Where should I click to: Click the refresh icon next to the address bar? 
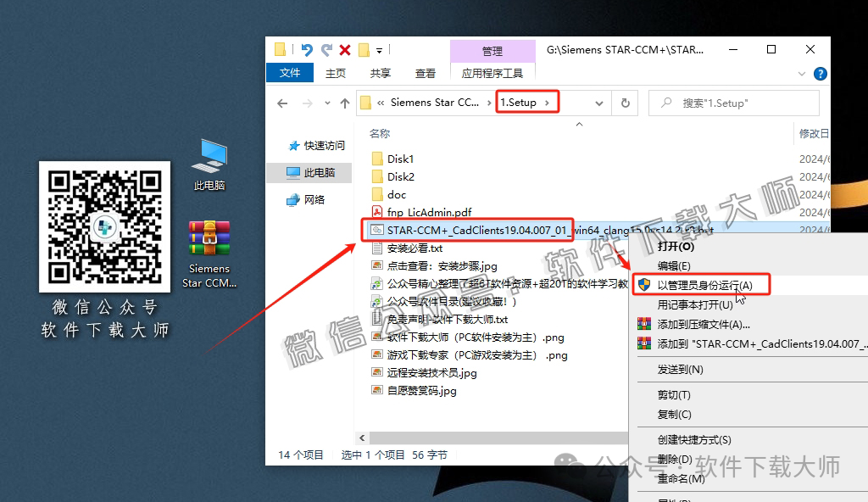pos(625,102)
